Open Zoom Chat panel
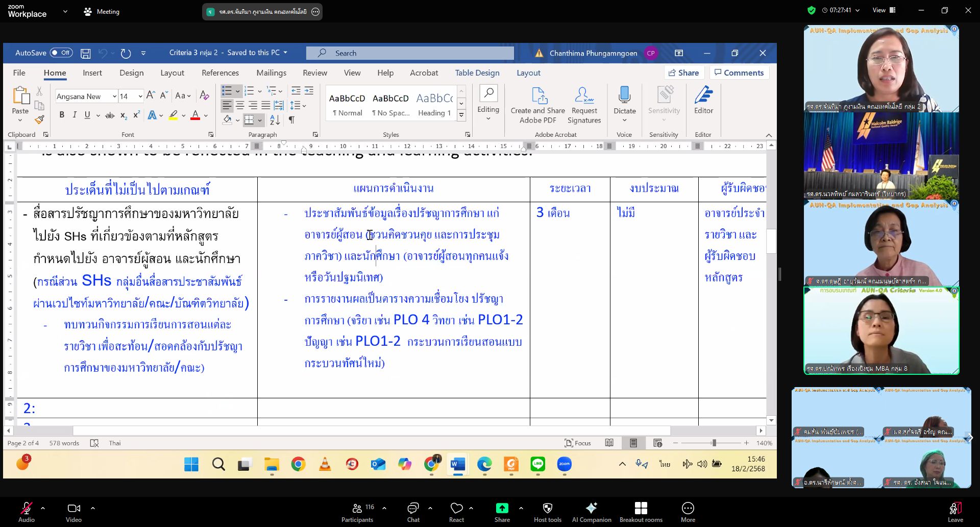 coord(413,512)
